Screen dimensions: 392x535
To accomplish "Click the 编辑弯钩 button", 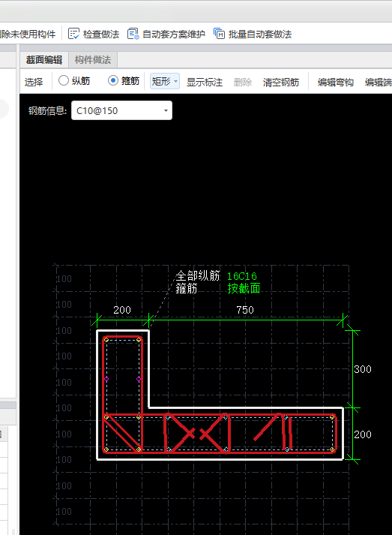I will tap(336, 82).
